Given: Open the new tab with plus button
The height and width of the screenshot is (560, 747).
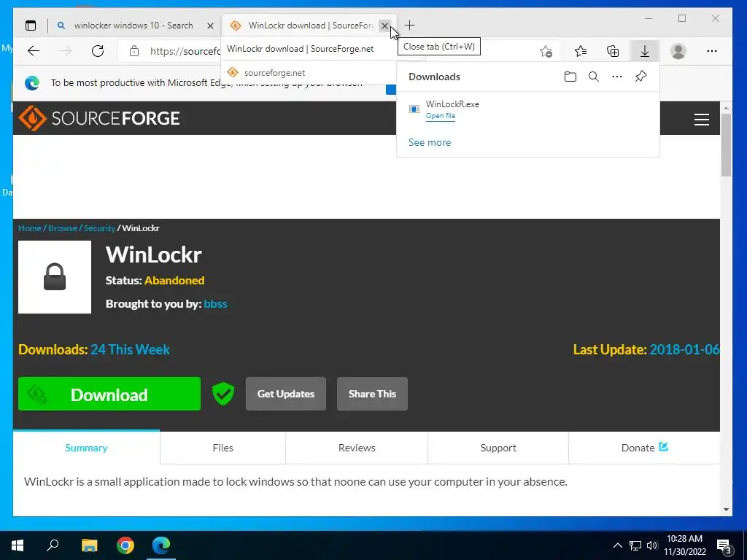Looking at the screenshot, I should 409,26.
